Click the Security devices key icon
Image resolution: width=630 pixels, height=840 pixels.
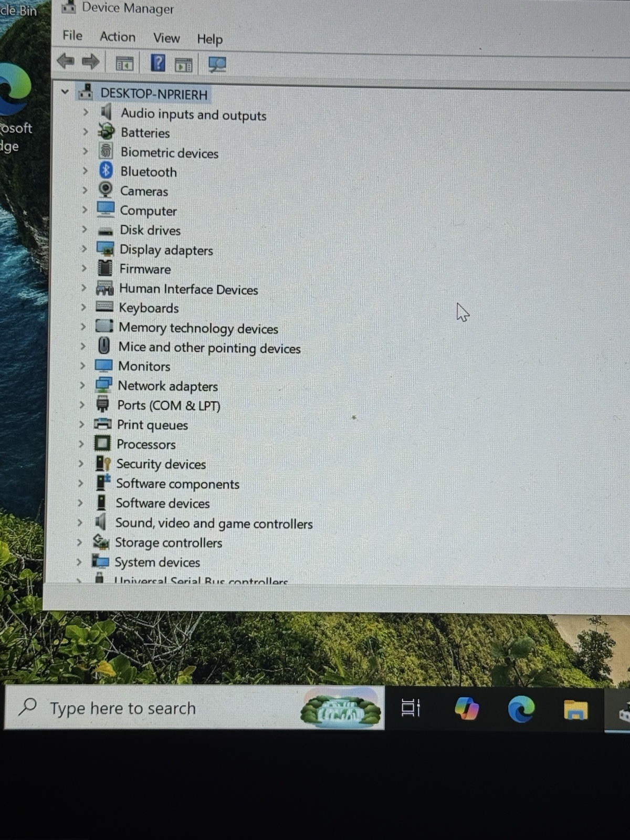point(103,463)
